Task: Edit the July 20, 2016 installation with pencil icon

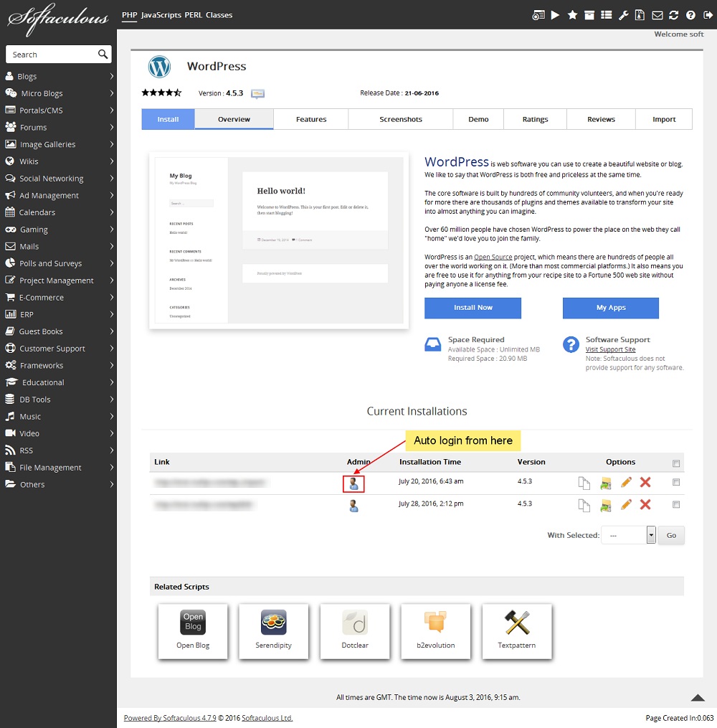Action: 626,483
